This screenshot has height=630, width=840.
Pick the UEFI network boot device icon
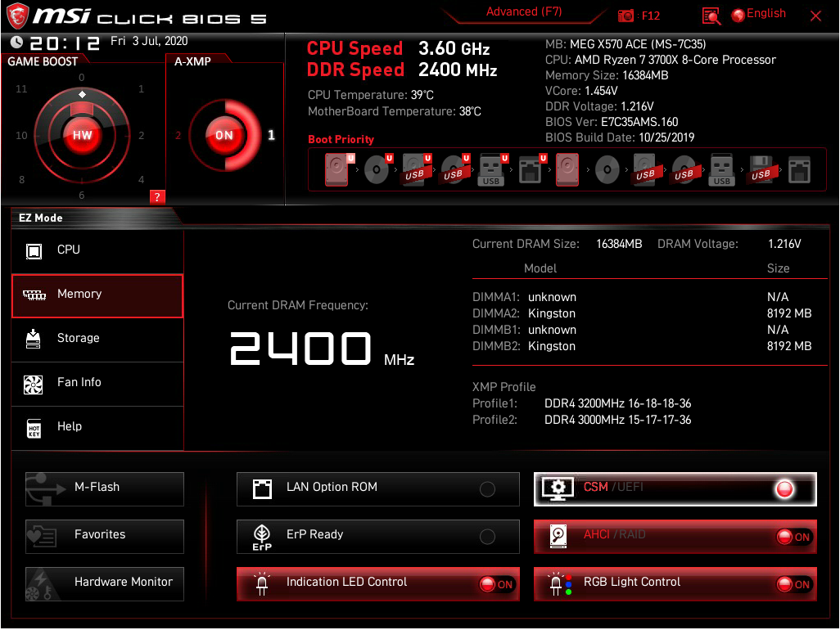coord(532,169)
